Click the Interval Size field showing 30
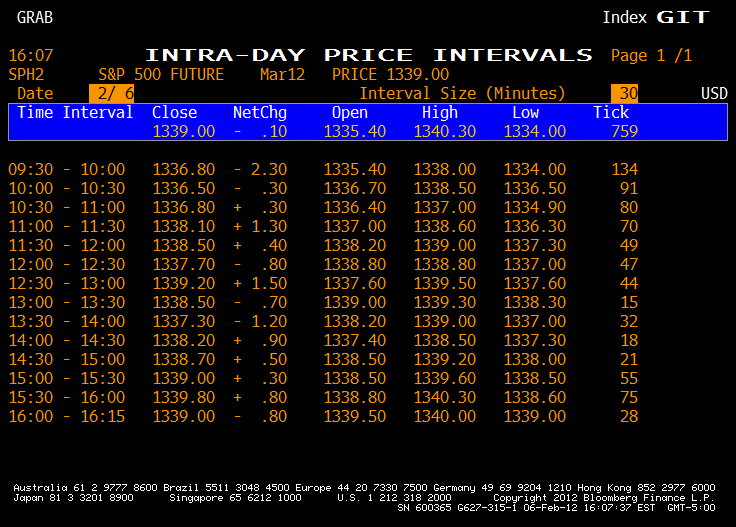736x527 pixels. click(x=625, y=93)
